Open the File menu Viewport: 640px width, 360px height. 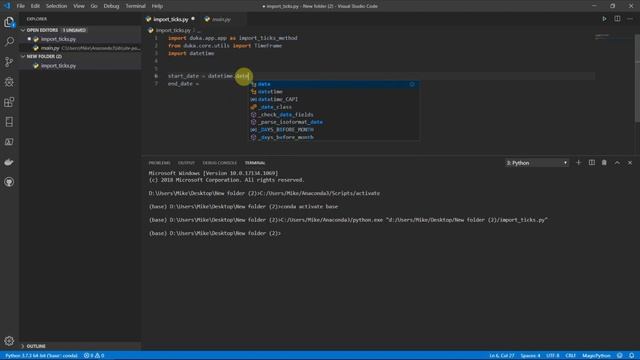pos(20,6)
